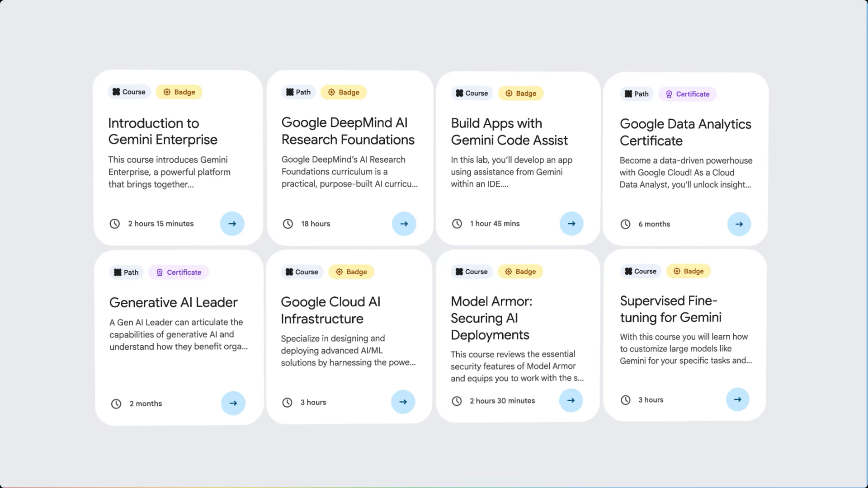This screenshot has width=868, height=488.
Task: Open the Introduction to Gemini Enterprise course arrow
Action: click(232, 223)
